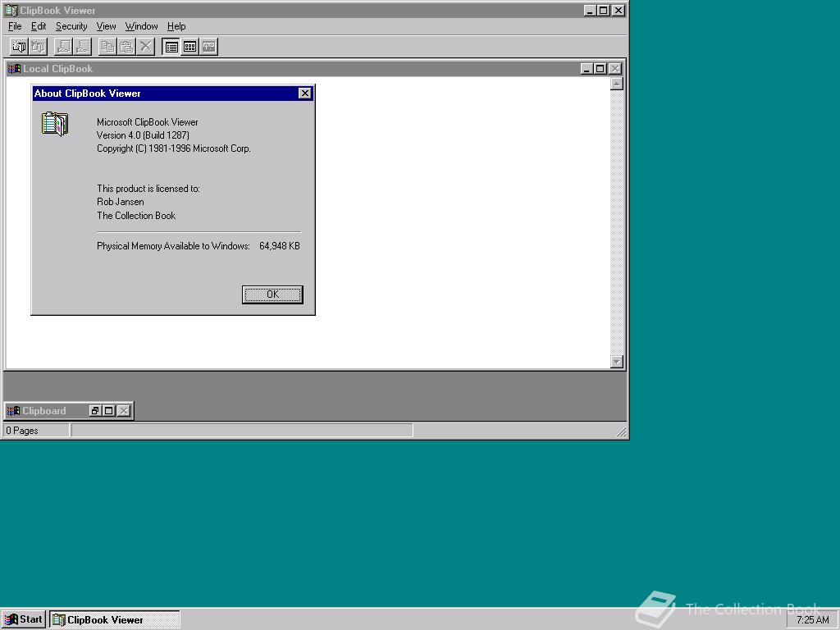Click Local ClipBook scrollbar up arrow

[617, 84]
